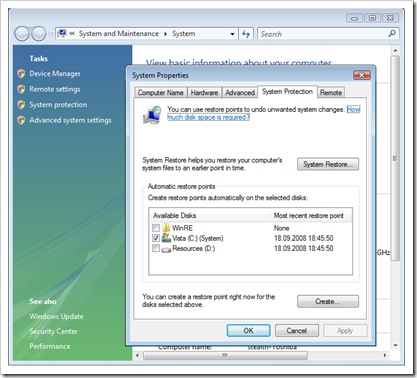417x378 pixels.
Task: Click the Create... button
Action: click(x=328, y=302)
